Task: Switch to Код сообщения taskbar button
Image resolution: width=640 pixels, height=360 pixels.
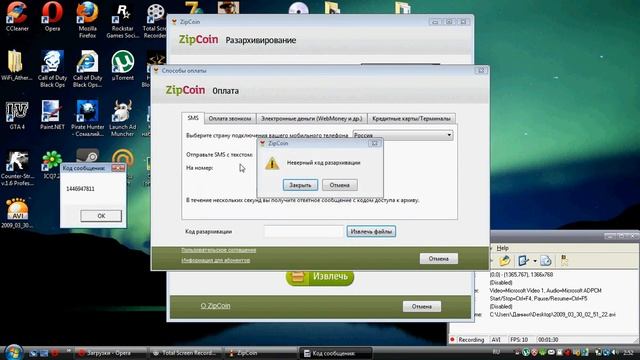Action: 336,353
